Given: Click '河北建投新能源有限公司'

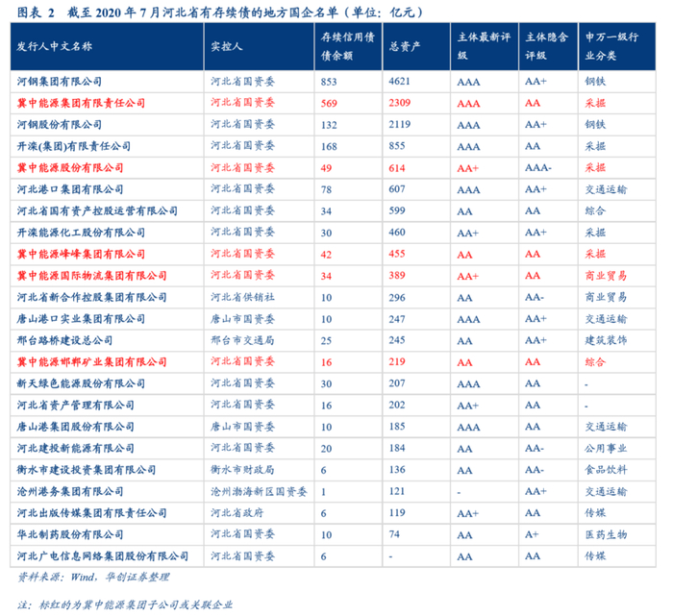Looking at the screenshot, I should (76, 448).
